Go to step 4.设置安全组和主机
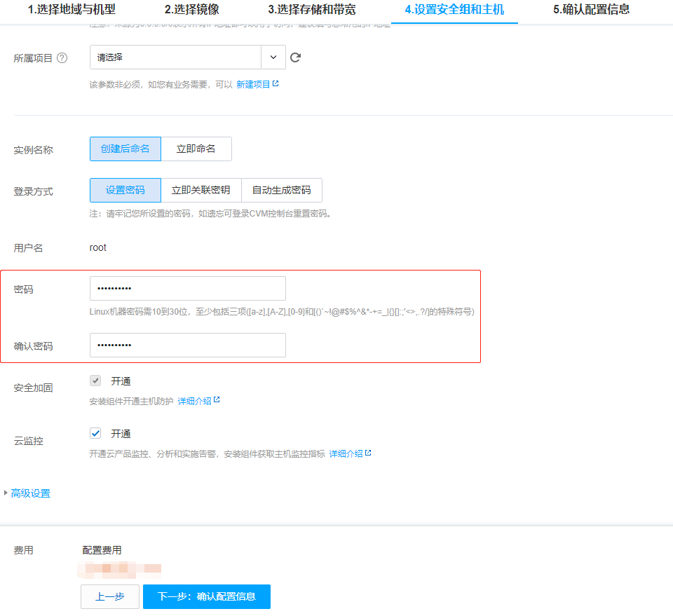 pyautogui.click(x=454, y=9)
